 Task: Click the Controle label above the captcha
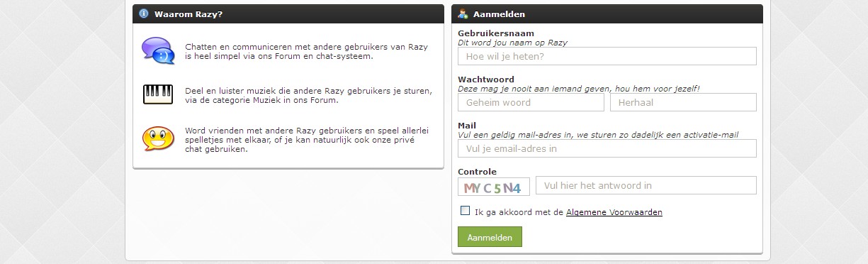point(477,172)
